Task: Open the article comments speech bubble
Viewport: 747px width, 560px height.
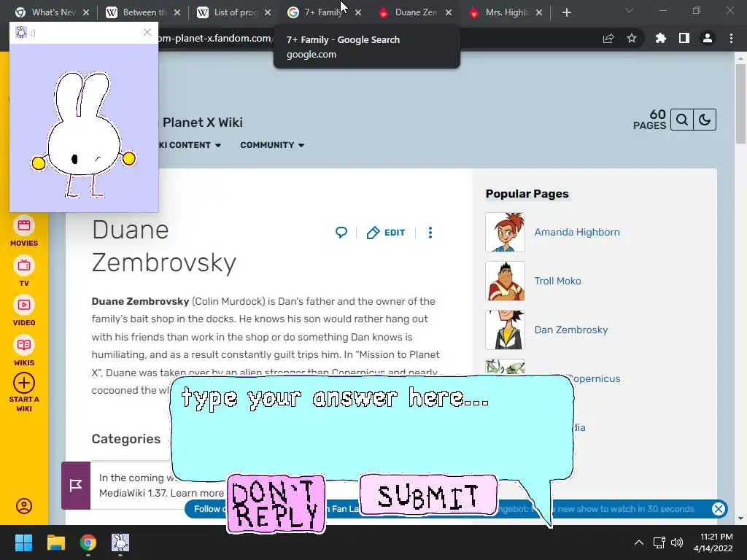Action: tap(341, 233)
